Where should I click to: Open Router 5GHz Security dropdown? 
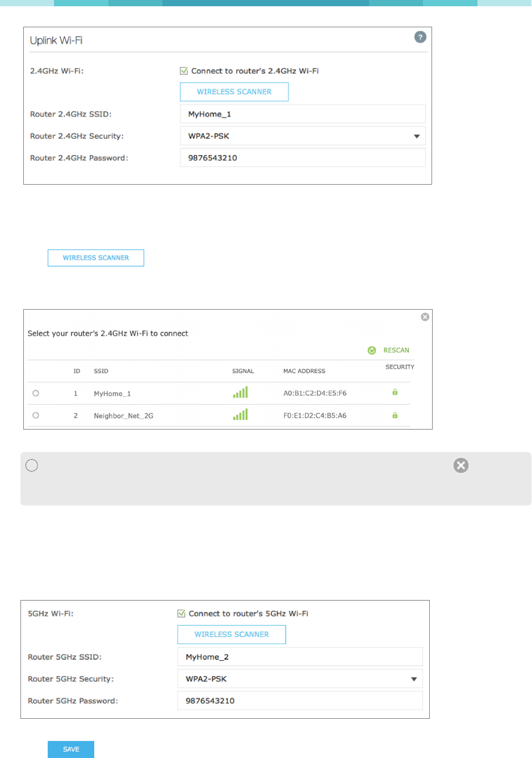click(x=300, y=679)
